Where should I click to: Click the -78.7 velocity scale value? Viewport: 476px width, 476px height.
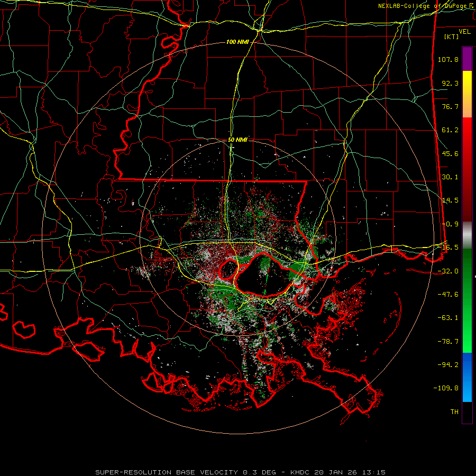448,342
